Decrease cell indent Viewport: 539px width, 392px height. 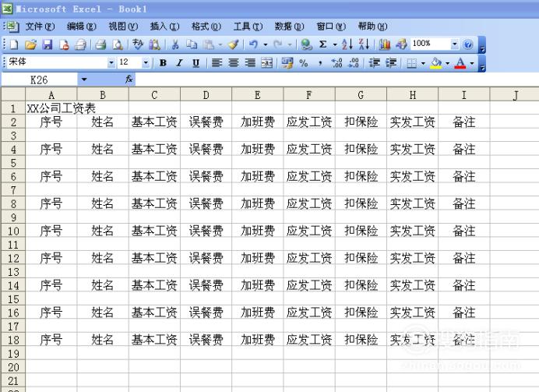pos(374,63)
